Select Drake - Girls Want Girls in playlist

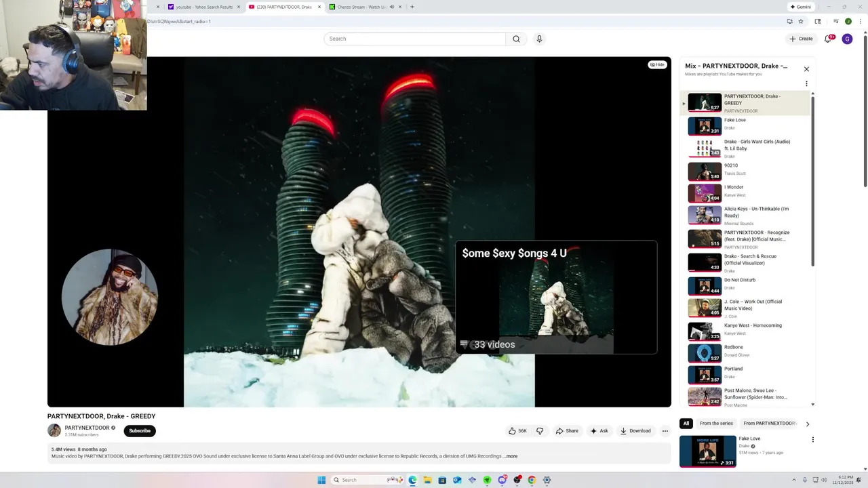tap(745, 148)
